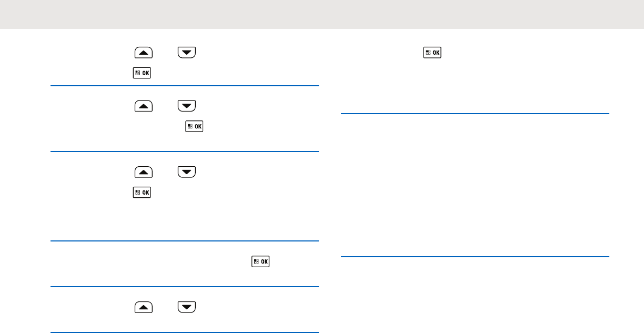This screenshot has width=644, height=333.
Task: Click the OK key in the right column
Action: click(x=432, y=53)
